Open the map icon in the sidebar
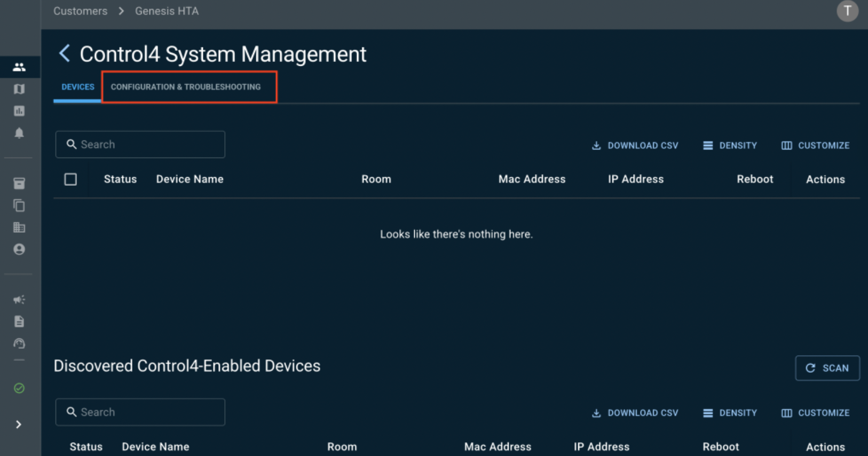The image size is (868, 456). point(19,89)
